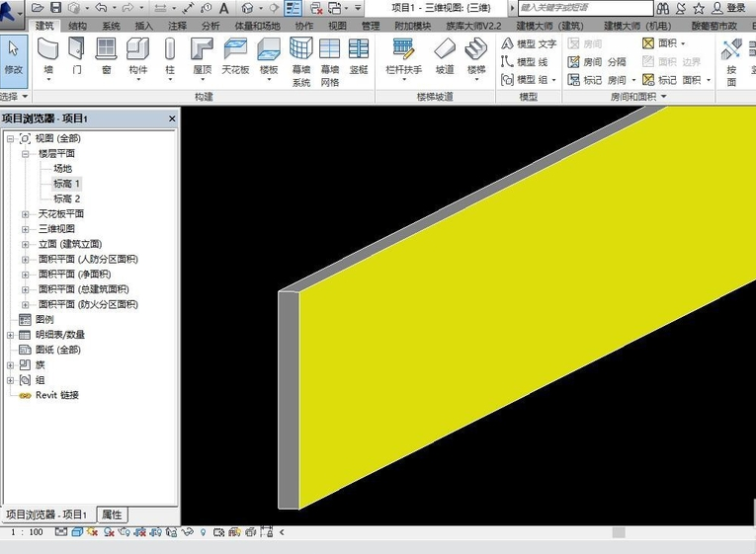Select the 楼梯 stair tool

click(x=476, y=59)
